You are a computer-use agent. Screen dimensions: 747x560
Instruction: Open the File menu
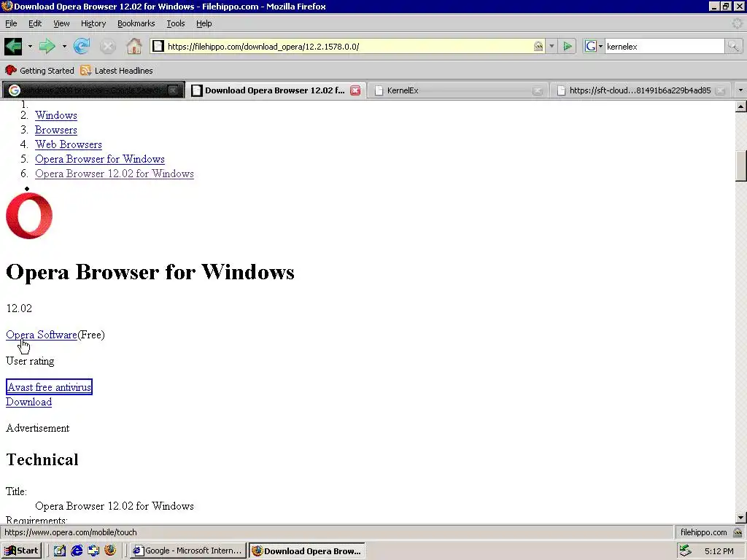click(x=11, y=23)
